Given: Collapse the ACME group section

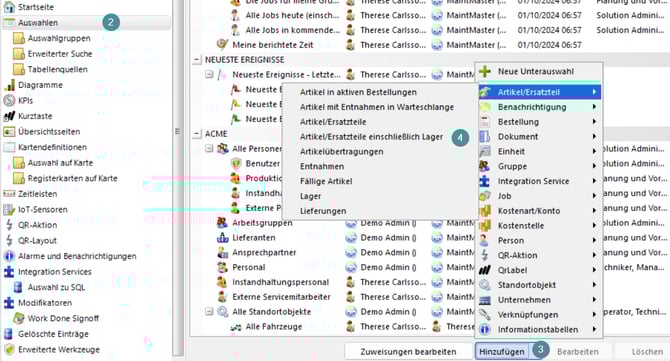Looking at the screenshot, I should click(197, 134).
